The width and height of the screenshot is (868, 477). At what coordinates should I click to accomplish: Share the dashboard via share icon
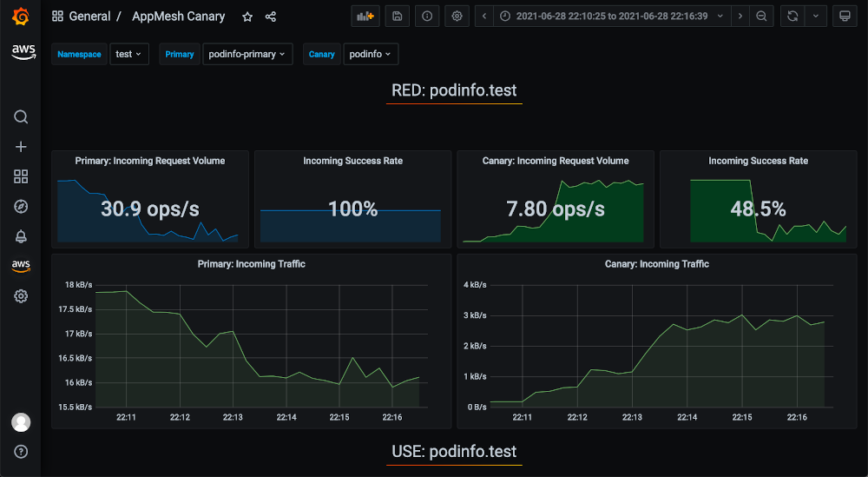coord(271,17)
